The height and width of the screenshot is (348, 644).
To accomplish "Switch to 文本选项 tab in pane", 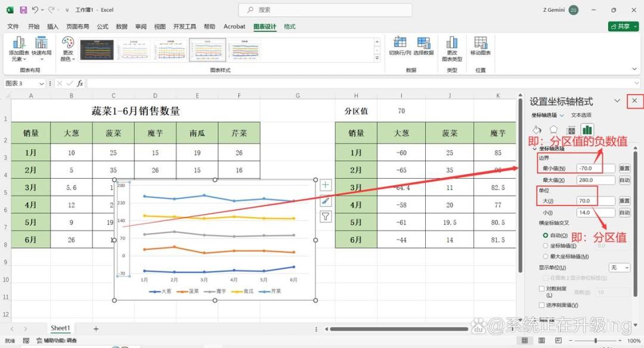I will point(581,116).
